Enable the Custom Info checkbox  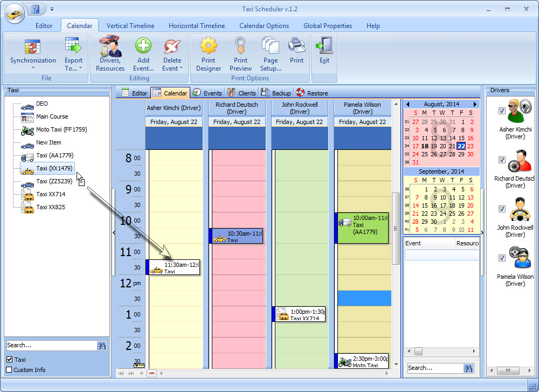pos(9,370)
